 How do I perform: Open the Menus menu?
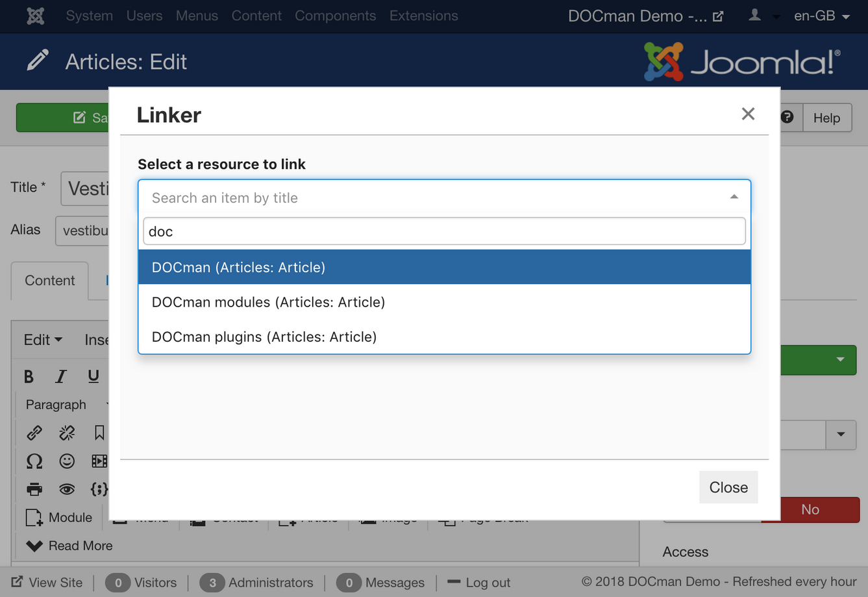point(197,16)
